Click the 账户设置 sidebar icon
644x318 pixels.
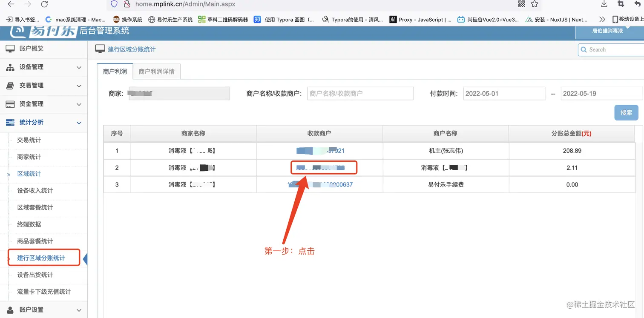click(x=10, y=309)
